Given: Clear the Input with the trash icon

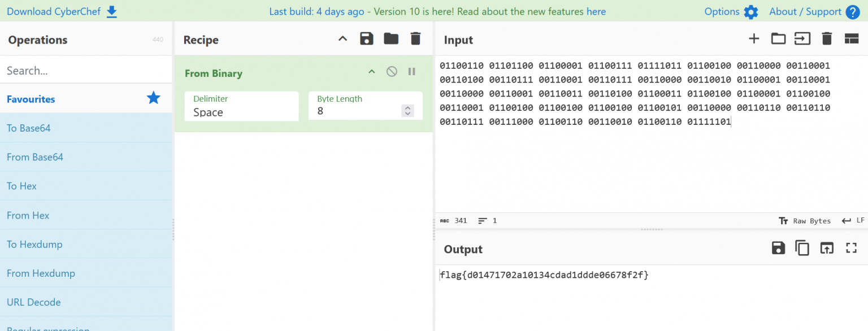Looking at the screenshot, I should click(x=827, y=38).
